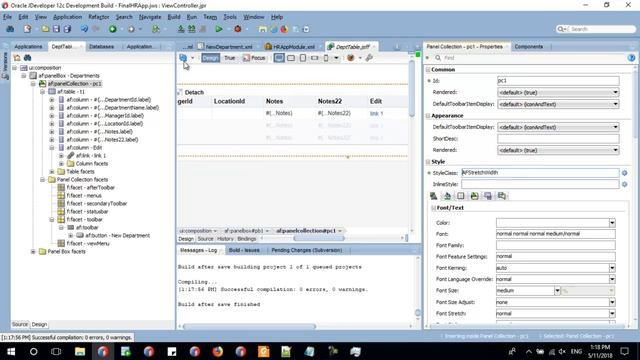The image size is (640, 360).
Task: Click the green Run arrow in the main toolbar
Action: 219,29
